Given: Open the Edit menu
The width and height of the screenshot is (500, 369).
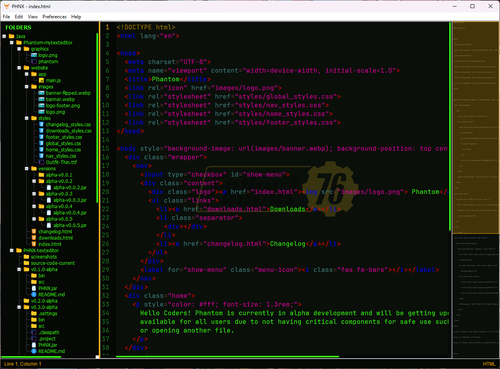Looking at the screenshot, I should coord(19,17).
